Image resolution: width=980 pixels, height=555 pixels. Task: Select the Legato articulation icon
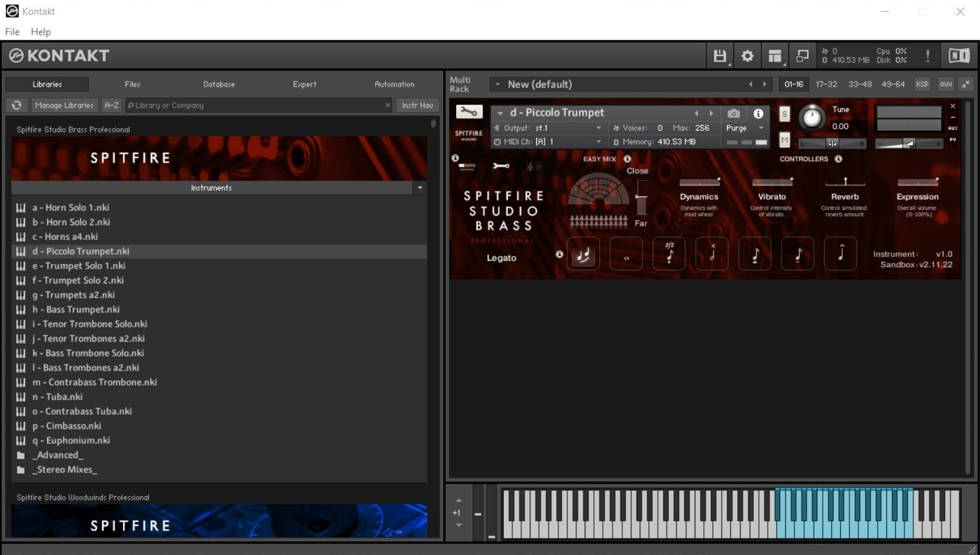tap(583, 254)
